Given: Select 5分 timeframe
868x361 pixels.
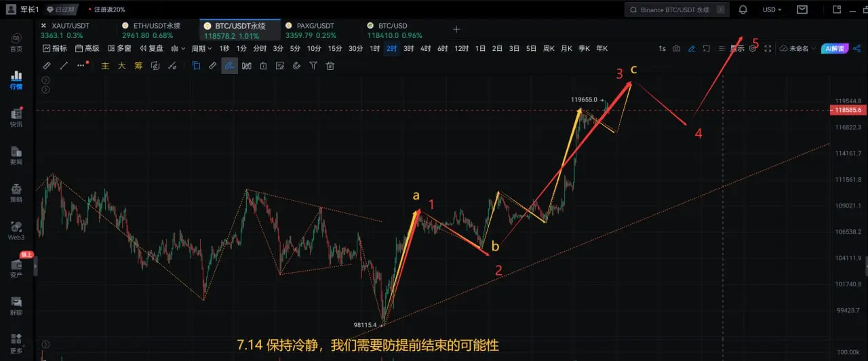Looking at the screenshot, I should pos(295,49).
